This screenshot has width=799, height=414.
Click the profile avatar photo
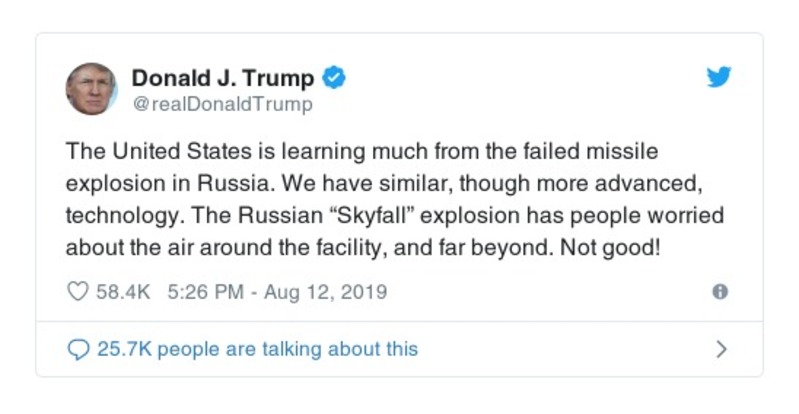coord(91,89)
